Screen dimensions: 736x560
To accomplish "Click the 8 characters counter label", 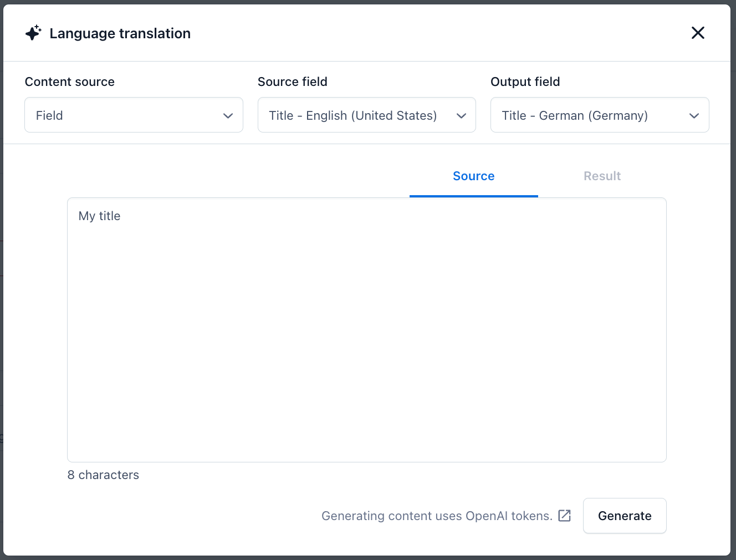I will pyautogui.click(x=103, y=475).
